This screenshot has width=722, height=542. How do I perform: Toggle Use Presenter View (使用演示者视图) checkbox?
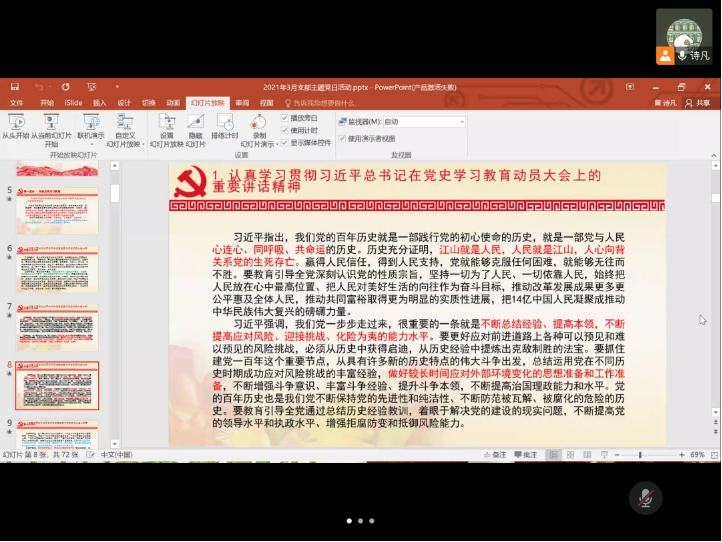343,138
